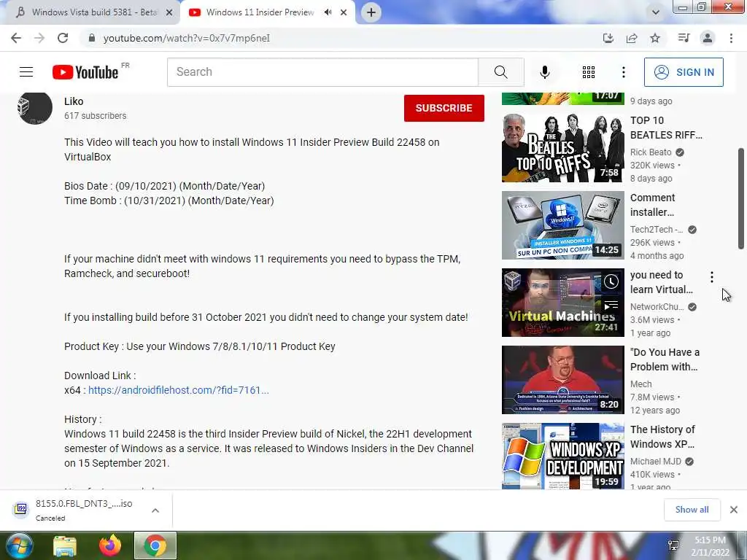
Task: Close the Windows Vista build 5381 tab
Action: 169,12
